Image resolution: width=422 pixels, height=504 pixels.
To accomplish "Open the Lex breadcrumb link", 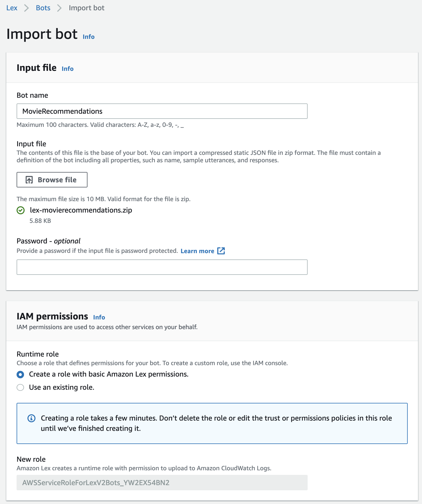I will pyautogui.click(x=12, y=8).
